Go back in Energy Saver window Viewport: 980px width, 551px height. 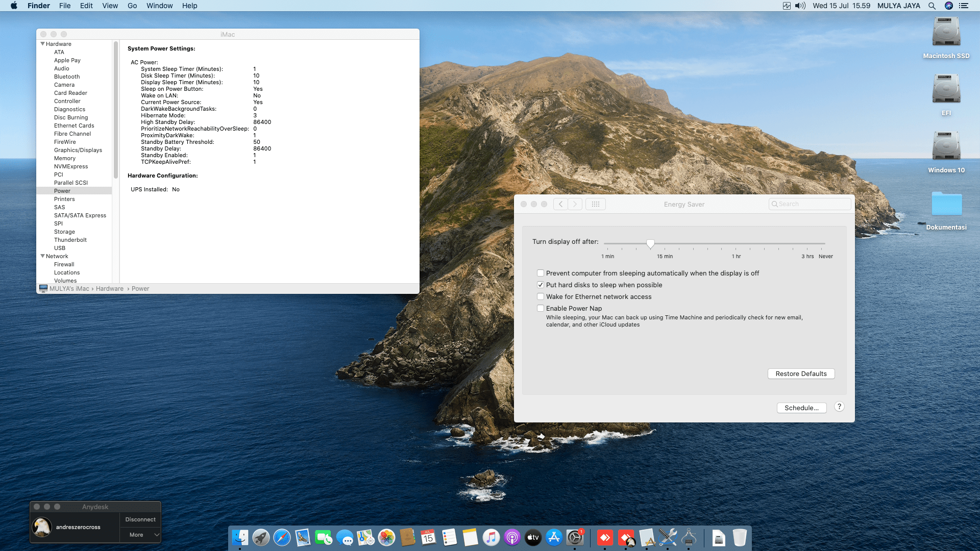[560, 204]
